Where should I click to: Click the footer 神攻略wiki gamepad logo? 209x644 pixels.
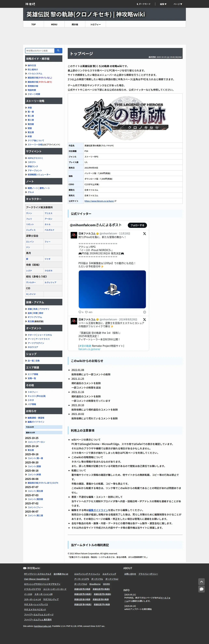pyautogui.click(x=31, y=568)
